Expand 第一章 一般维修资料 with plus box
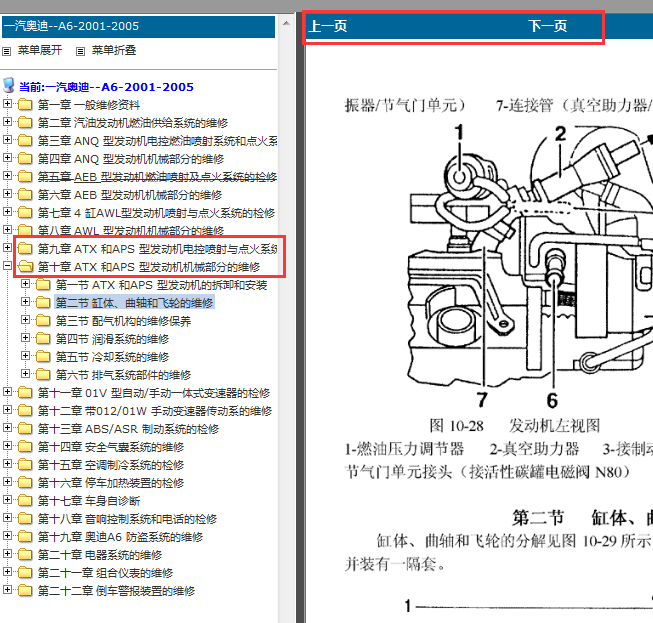The height and width of the screenshot is (623, 653). pos(7,104)
